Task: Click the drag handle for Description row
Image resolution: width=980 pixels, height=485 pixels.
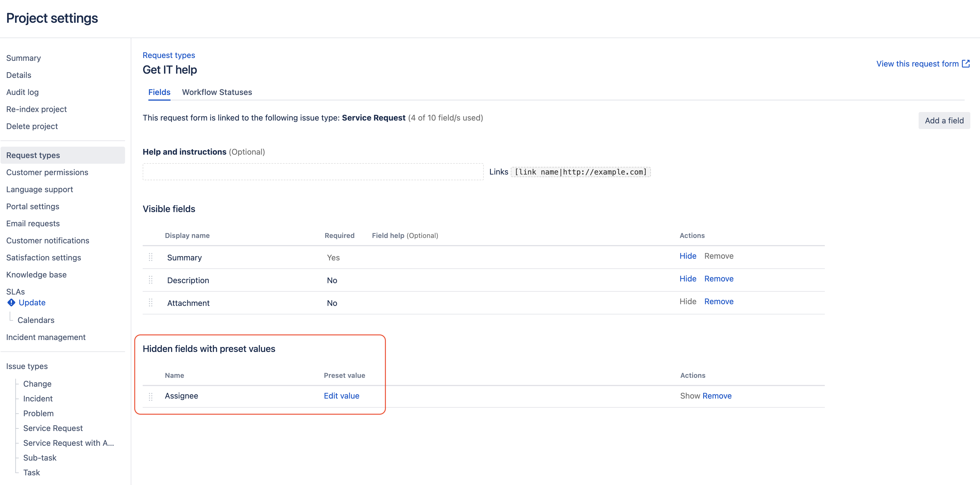Action: click(x=151, y=280)
